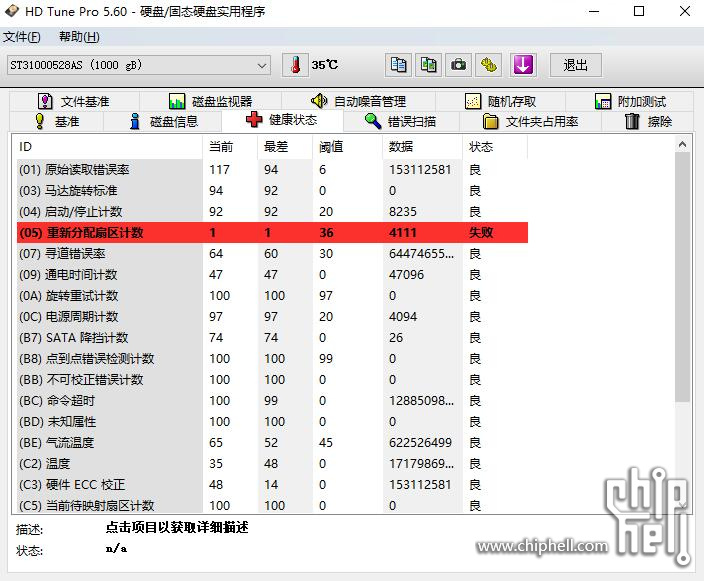
Task: Click the 当前 column header
Action: click(x=230, y=147)
